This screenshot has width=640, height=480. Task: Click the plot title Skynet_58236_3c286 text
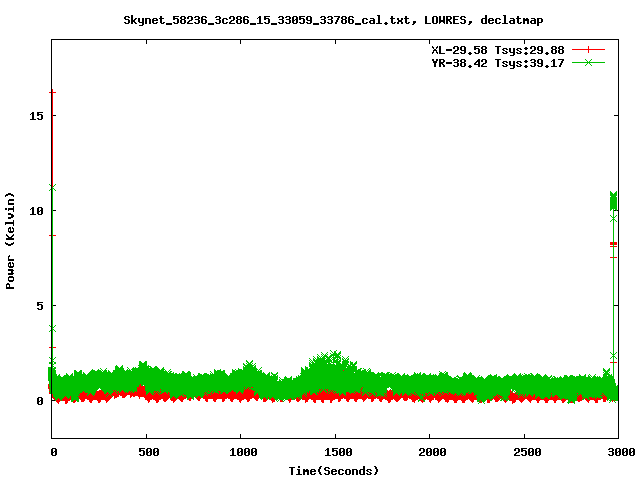pos(333,20)
